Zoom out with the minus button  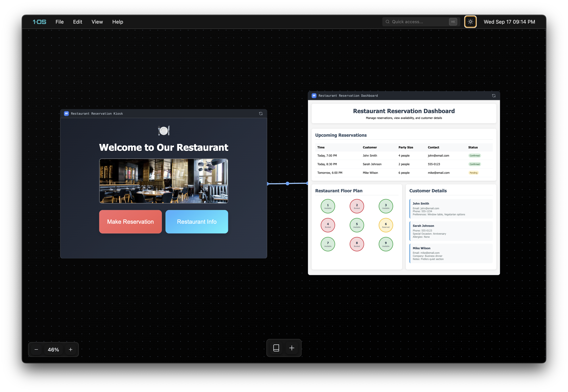click(36, 349)
